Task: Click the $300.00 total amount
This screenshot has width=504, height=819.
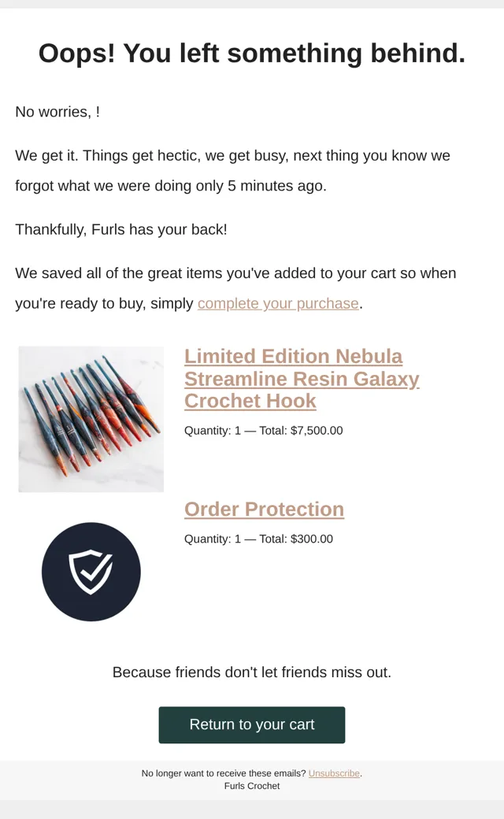Action: [311, 539]
